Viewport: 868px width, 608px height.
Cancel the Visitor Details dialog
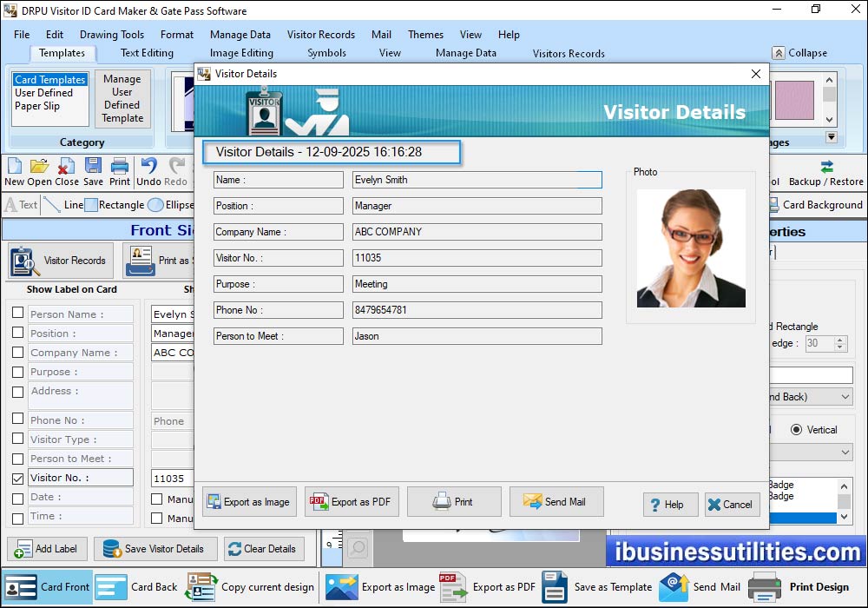click(x=729, y=505)
